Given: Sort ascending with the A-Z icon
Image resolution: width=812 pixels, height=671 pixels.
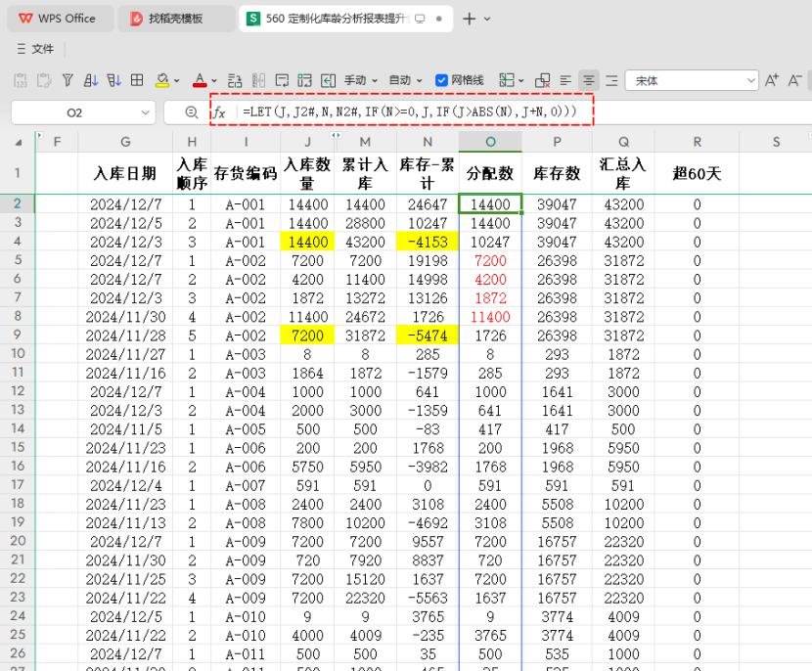Looking at the screenshot, I should pyautogui.click(x=91, y=80).
